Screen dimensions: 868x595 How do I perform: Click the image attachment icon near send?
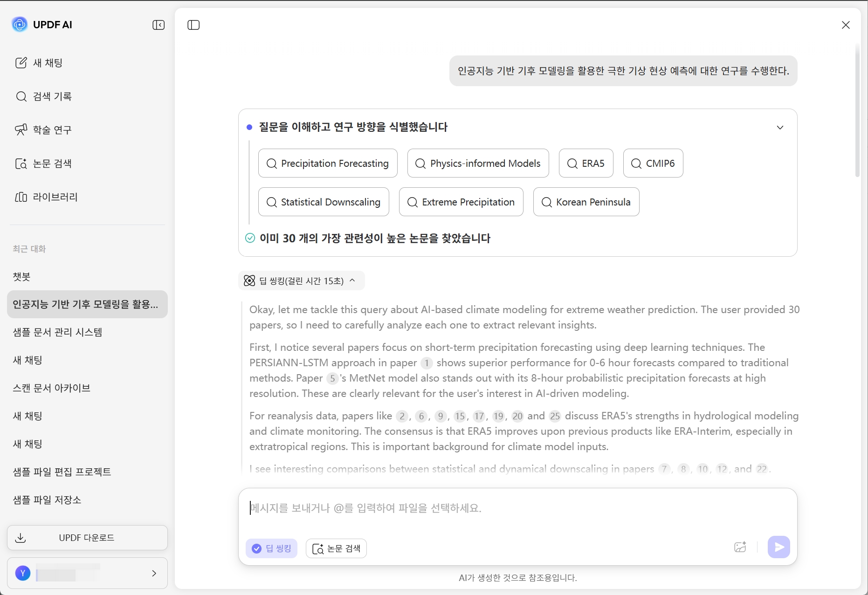point(741,547)
